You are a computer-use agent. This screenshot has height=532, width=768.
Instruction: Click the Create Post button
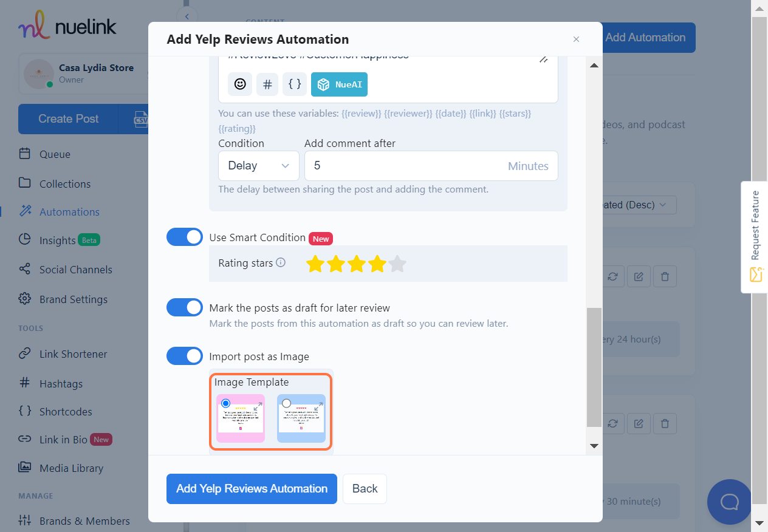tap(68, 119)
